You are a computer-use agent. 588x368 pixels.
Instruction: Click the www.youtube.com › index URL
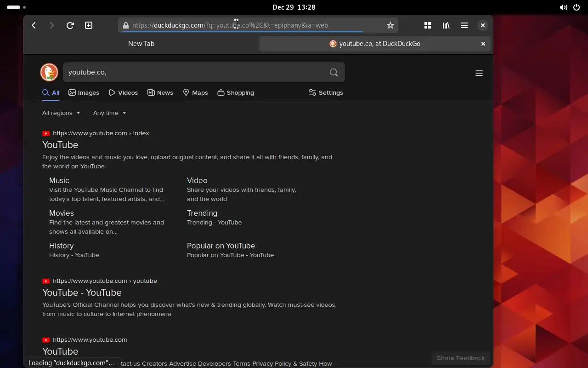click(x=101, y=133)
